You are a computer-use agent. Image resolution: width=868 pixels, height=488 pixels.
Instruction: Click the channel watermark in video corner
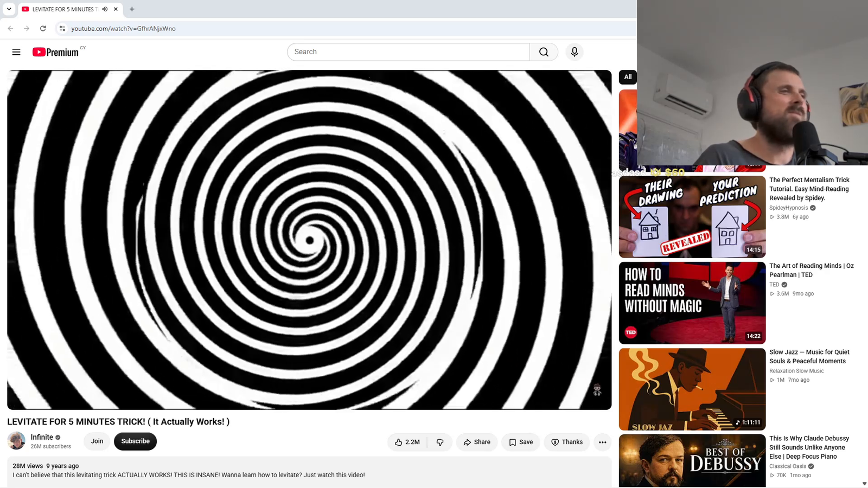coord(597,390)
